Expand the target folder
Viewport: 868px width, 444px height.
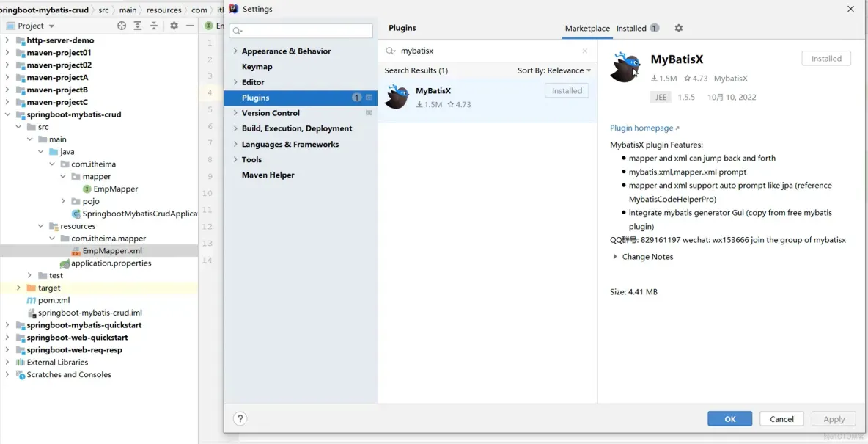(x=18, y=288)
